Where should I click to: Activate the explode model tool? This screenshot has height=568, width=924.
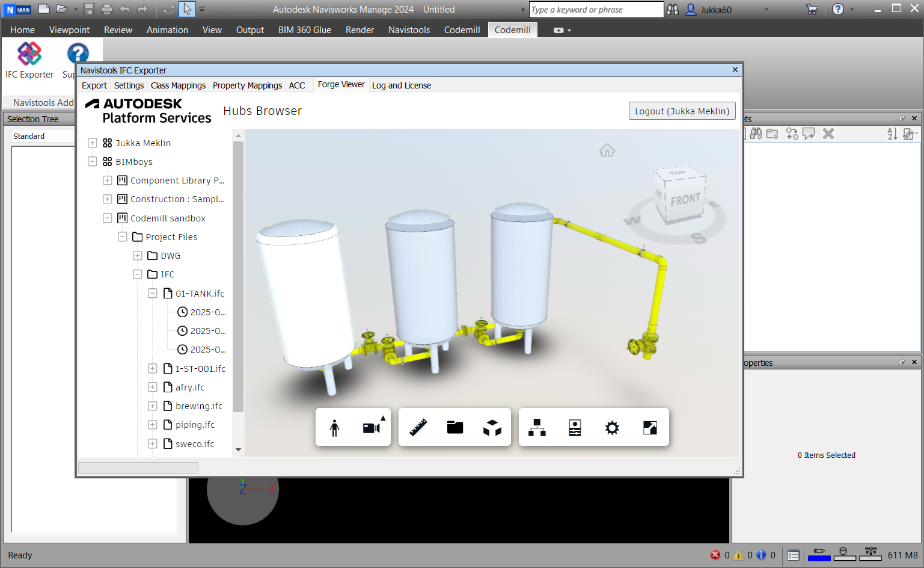(492, 427)
